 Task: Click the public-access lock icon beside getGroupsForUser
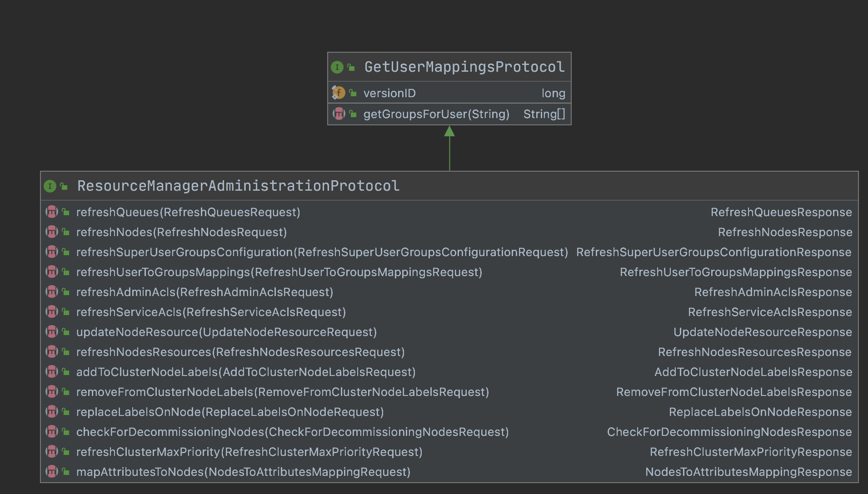353,114
